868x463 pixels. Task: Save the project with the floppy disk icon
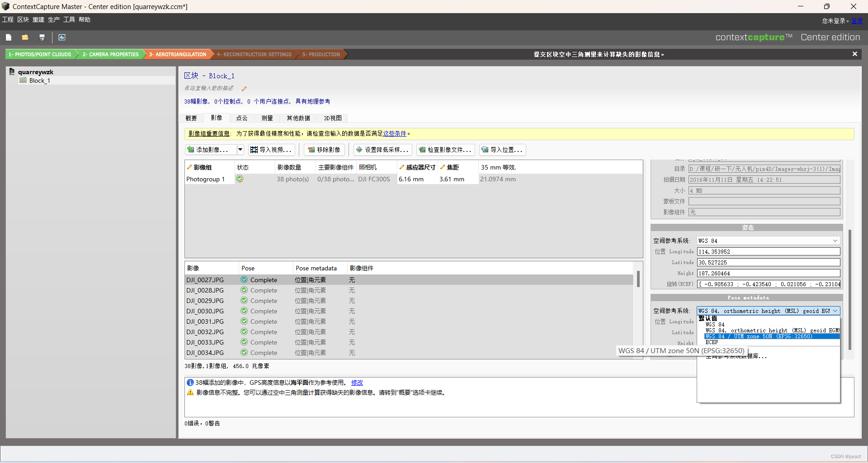(42, 37)
